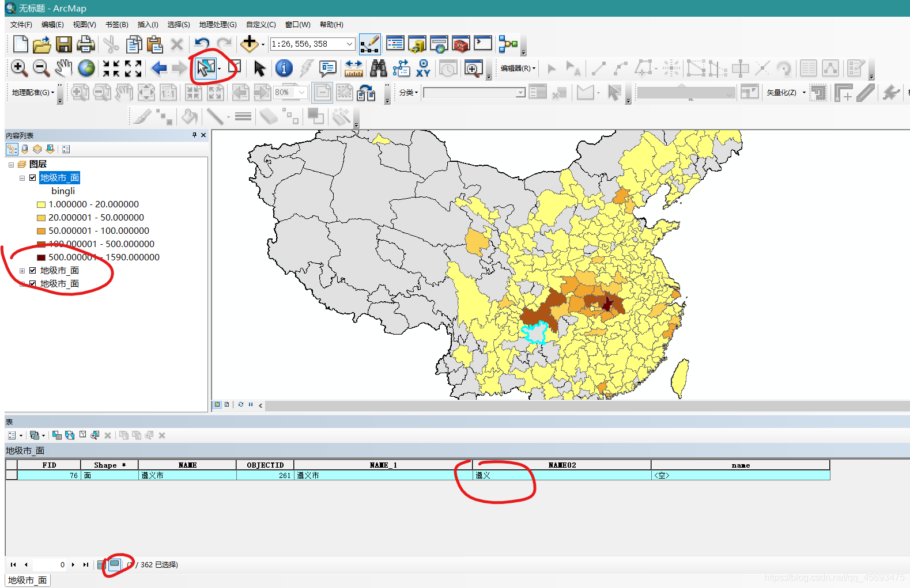This screenshot has height=588, width=910.
Task: Click the FID column header
Action: (x=49, y=465)
